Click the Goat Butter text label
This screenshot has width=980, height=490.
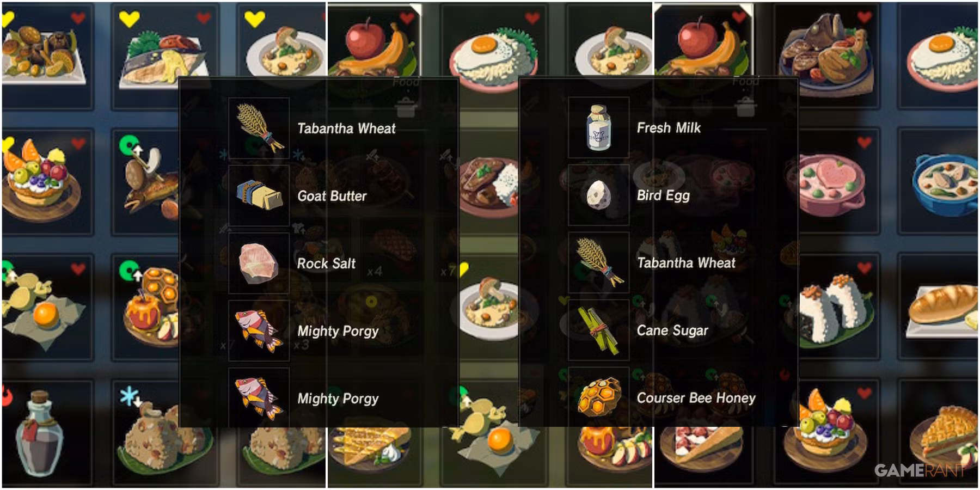(x=332, y=196)
